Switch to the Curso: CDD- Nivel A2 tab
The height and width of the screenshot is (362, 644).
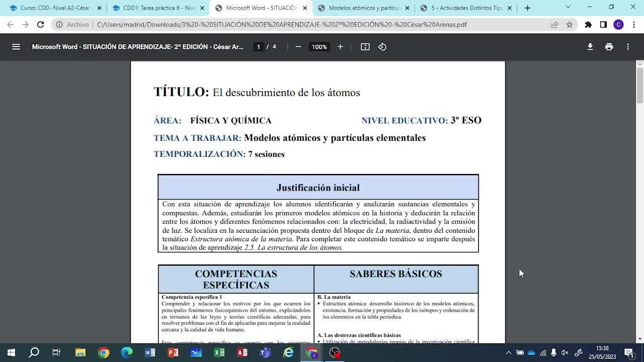(x=55, y=8)
